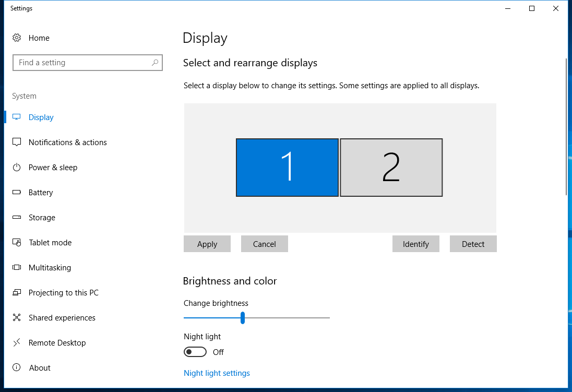Open Remote Desktop settings
This screenshot has height=392, width=572.
point(57,343)
